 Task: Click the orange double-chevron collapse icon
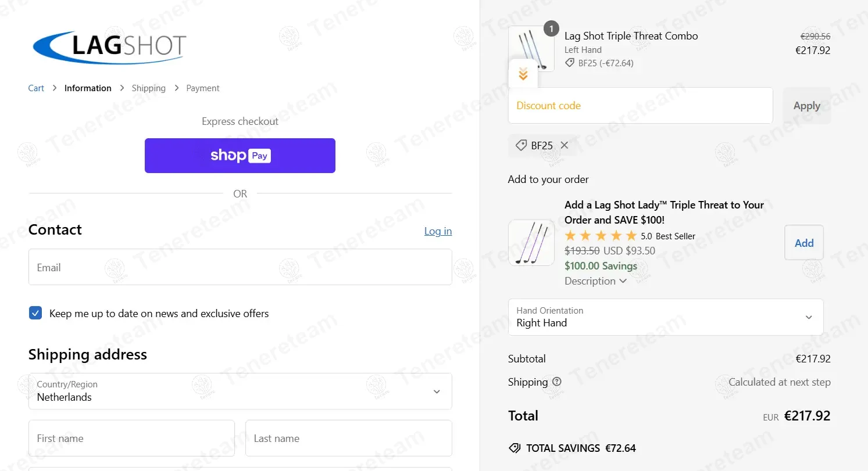[x=523, y=74]
